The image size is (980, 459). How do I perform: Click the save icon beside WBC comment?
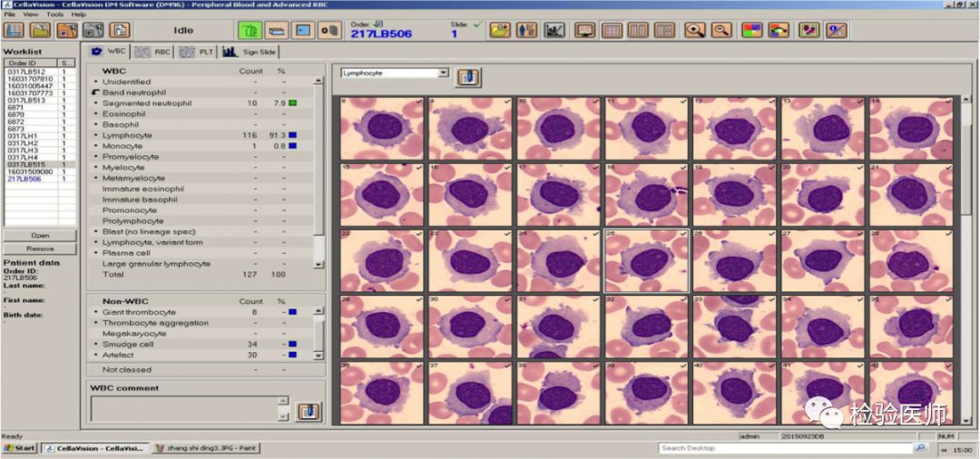309,411
